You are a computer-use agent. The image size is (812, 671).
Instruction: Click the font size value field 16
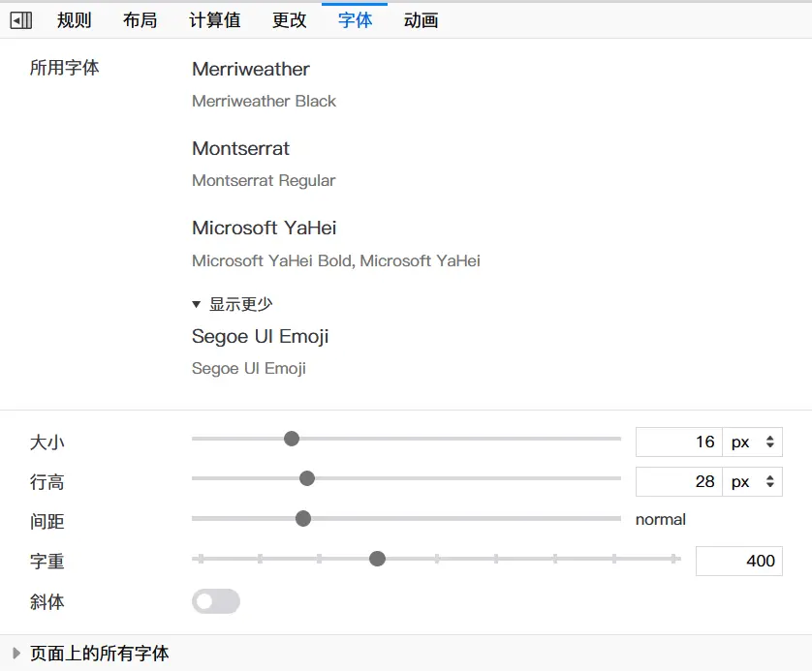click(679, 442)
